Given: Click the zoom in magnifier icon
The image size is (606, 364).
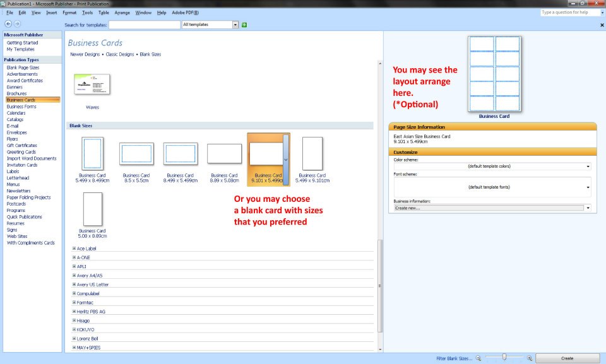Looking at the screenshot, I should click(530, 358).
